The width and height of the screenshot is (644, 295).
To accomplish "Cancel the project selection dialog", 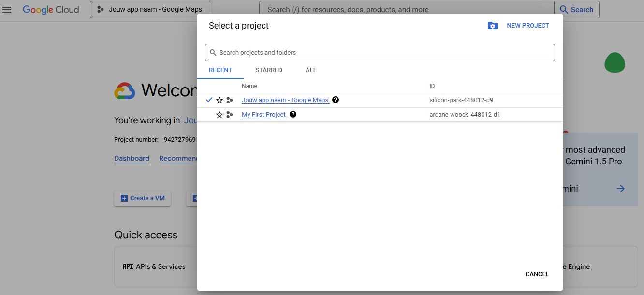I will tap(537, 274).
